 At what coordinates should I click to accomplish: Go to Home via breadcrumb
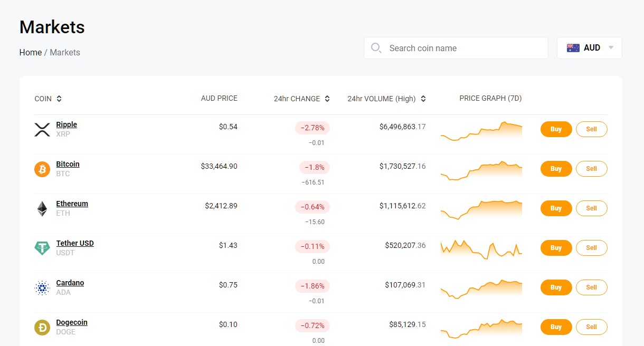tap(31, 53)
